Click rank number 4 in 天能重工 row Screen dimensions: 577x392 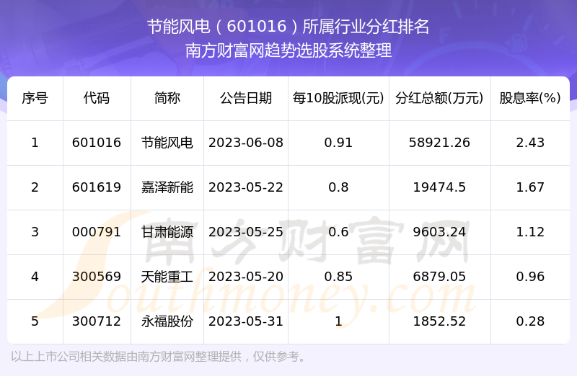[x=35, y=277]
